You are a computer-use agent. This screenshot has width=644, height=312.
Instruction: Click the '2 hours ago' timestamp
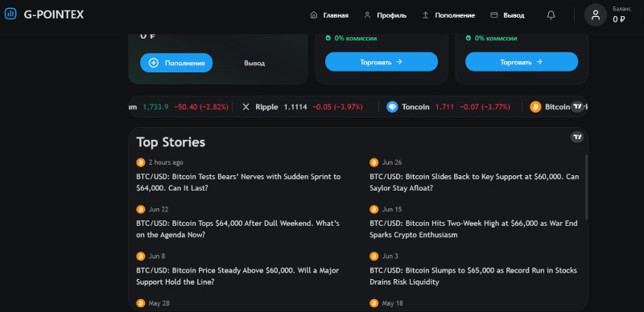pyautogui.click(x=166, y=162)
